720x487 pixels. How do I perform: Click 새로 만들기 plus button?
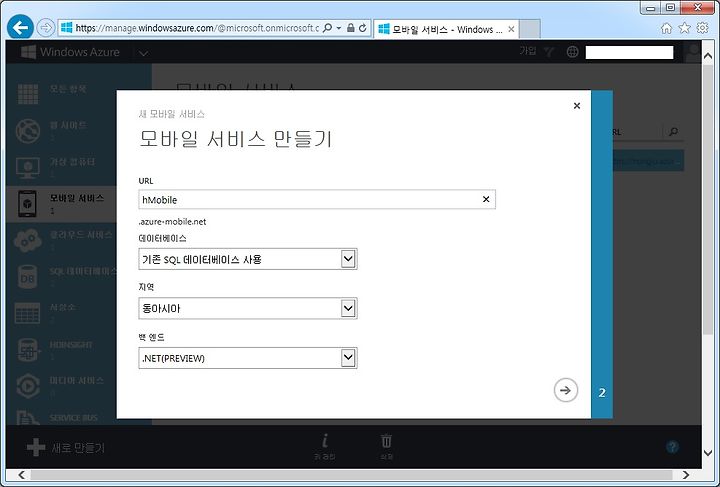(66, 448)
